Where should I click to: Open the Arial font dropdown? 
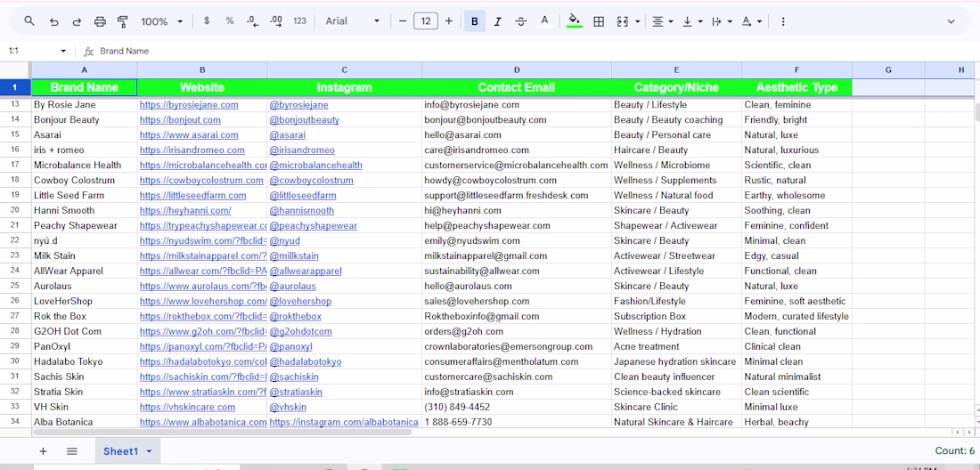coord(353,21)
